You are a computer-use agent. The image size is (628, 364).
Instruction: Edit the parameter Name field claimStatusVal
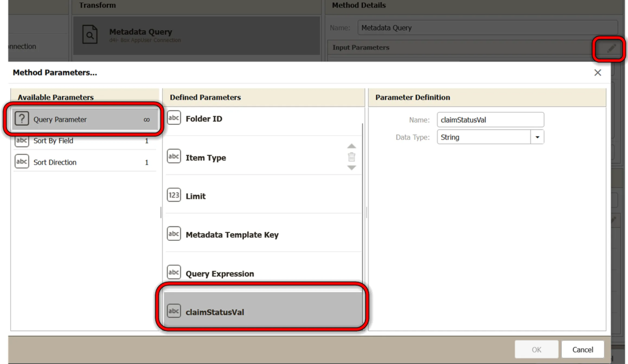click(490, 120)
